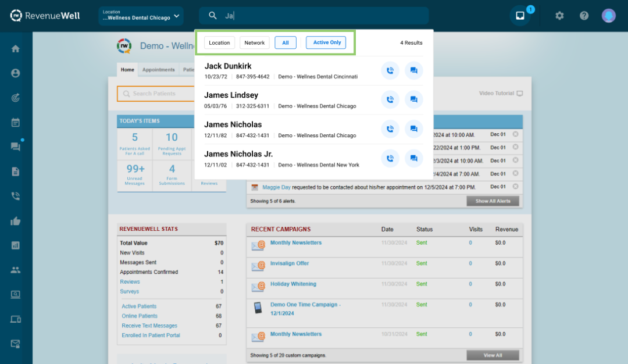Open the Holiday Whitening campaign
The image size is (628, 364).
click(x=293, y=284)
